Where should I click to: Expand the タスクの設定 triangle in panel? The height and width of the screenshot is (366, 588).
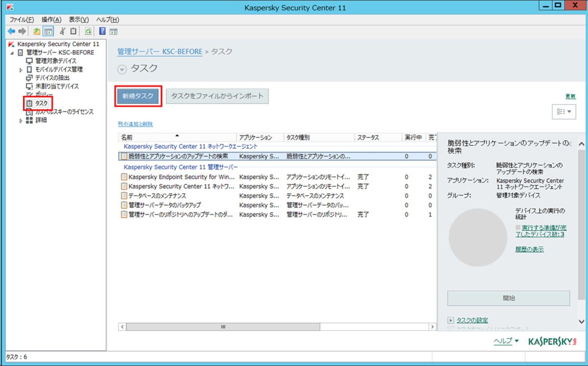point(450,320)
